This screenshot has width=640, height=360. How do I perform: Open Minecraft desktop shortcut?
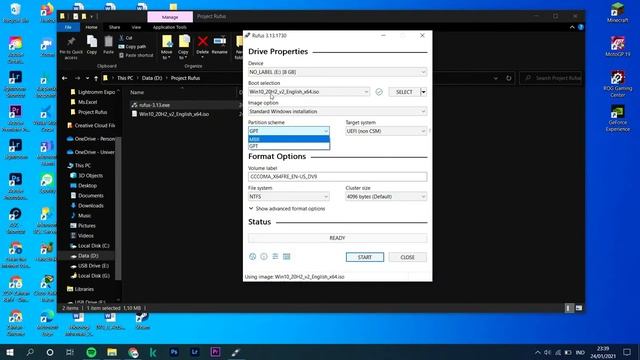point(617,13)
